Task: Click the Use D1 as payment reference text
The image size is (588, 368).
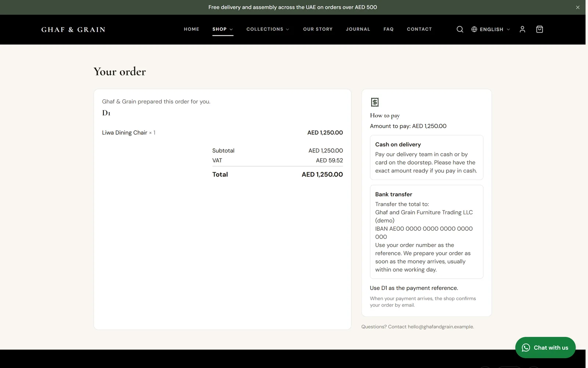Action: coord(414,288)
